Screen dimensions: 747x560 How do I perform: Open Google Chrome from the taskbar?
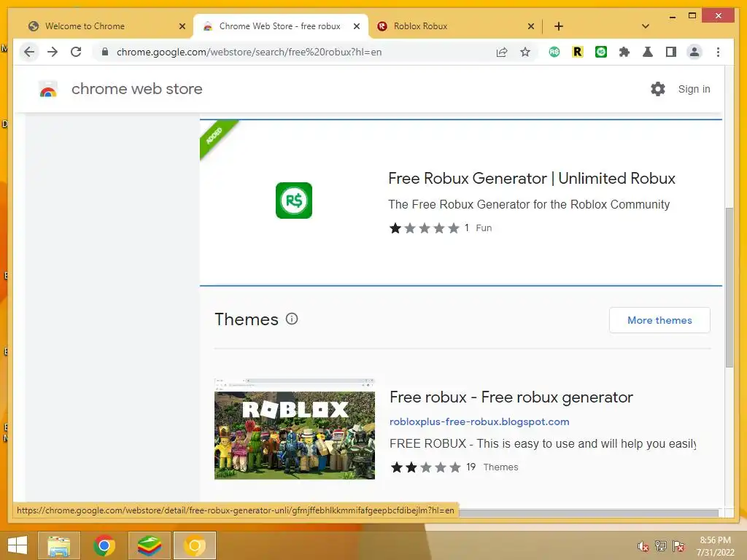click(104, 545)
